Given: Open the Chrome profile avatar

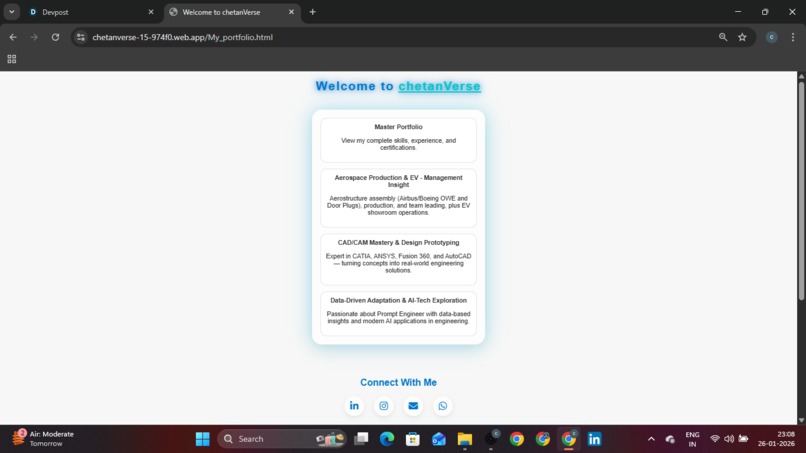Looking at the screenshot, I should tap(772, 37).
